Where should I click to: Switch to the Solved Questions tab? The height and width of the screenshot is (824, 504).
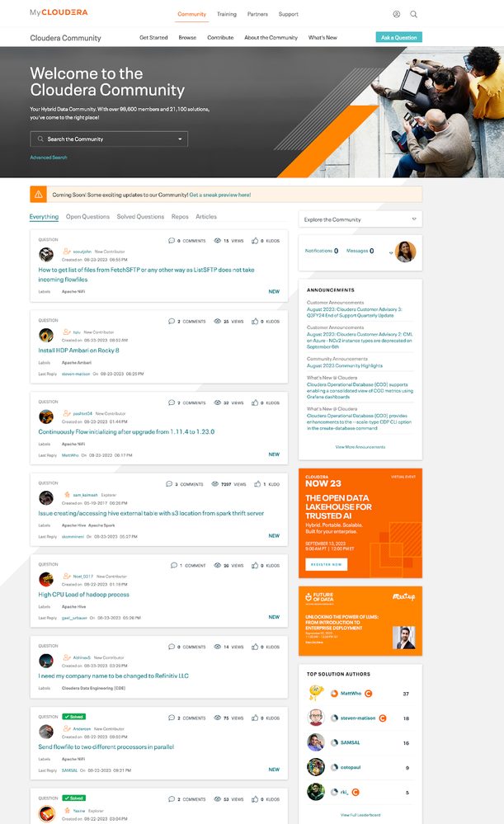(x=140, y=216)
